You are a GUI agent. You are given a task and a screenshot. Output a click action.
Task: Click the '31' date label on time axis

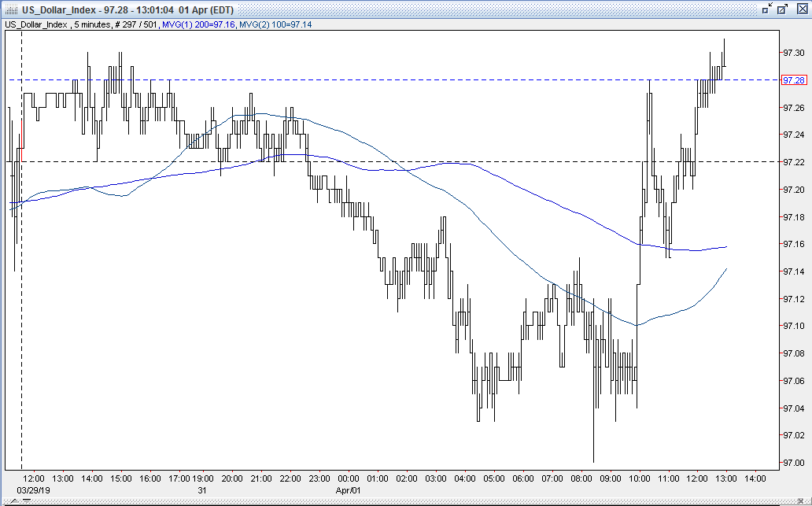click(x=202, y=490)
